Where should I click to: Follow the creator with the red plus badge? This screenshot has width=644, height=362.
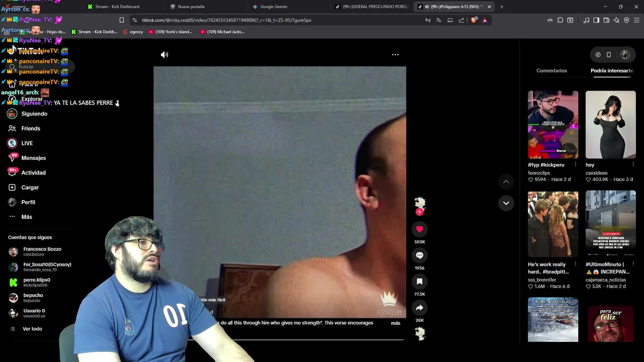[420, 212]
